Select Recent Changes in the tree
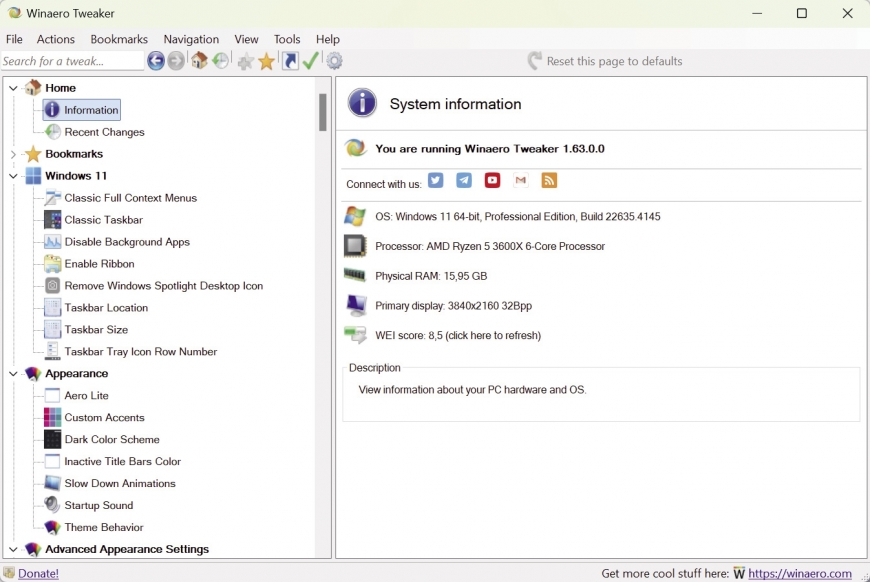Image resolution: width=870 pixels, height=582 pixels. click(104, 132)
